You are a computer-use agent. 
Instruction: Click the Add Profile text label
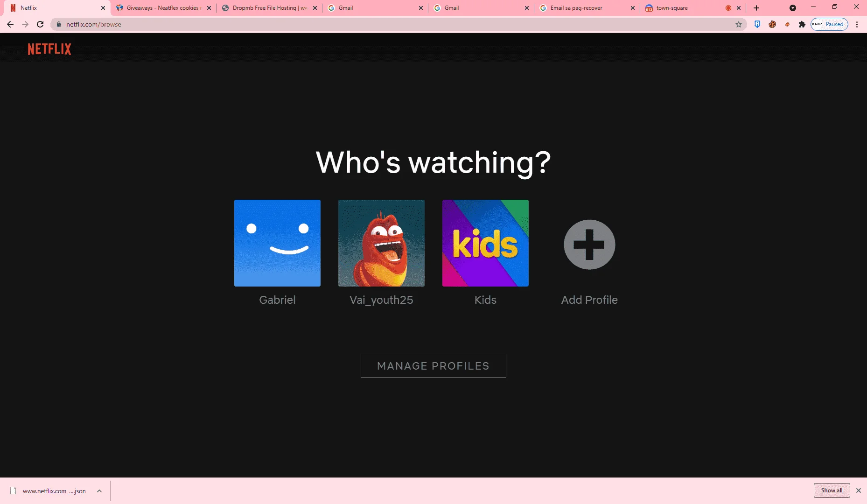589,300
